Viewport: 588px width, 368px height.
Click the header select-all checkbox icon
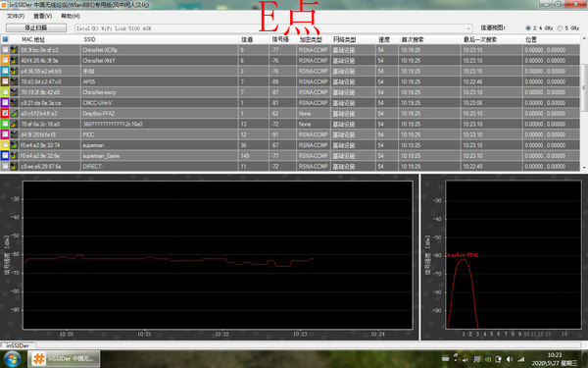(5, 39)
